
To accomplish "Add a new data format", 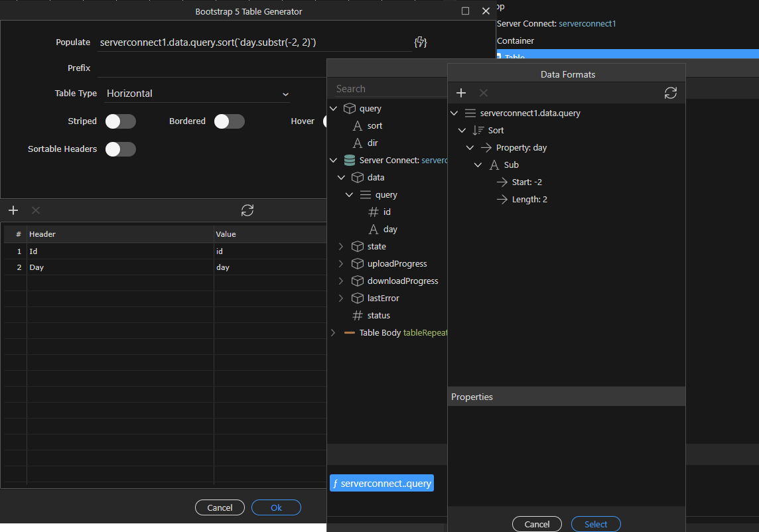I will pos(461,93).
